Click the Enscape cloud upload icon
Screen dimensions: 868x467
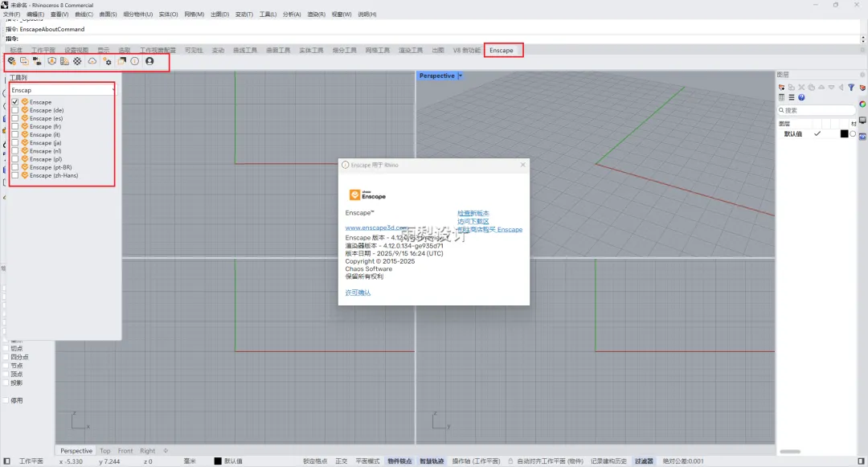[x=92, y=61]
